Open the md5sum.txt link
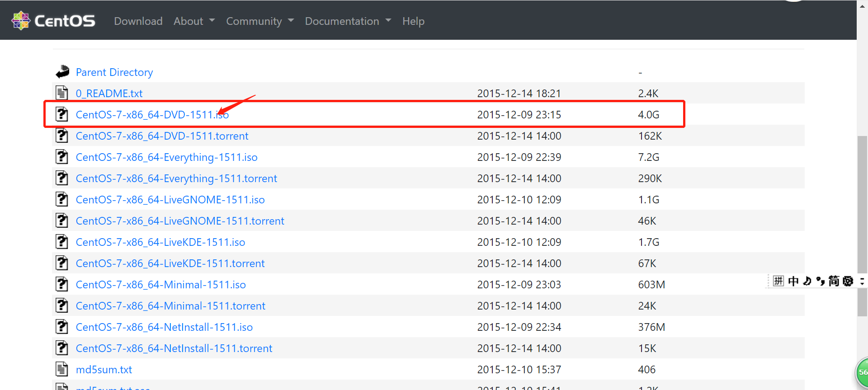The image size is (868, 390). (x=104, y=370)
